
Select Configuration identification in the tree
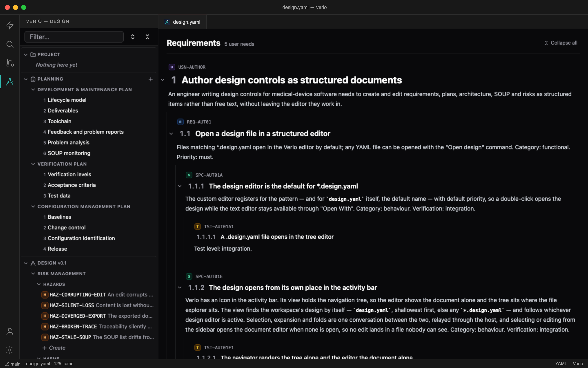(x=81, y=238)
